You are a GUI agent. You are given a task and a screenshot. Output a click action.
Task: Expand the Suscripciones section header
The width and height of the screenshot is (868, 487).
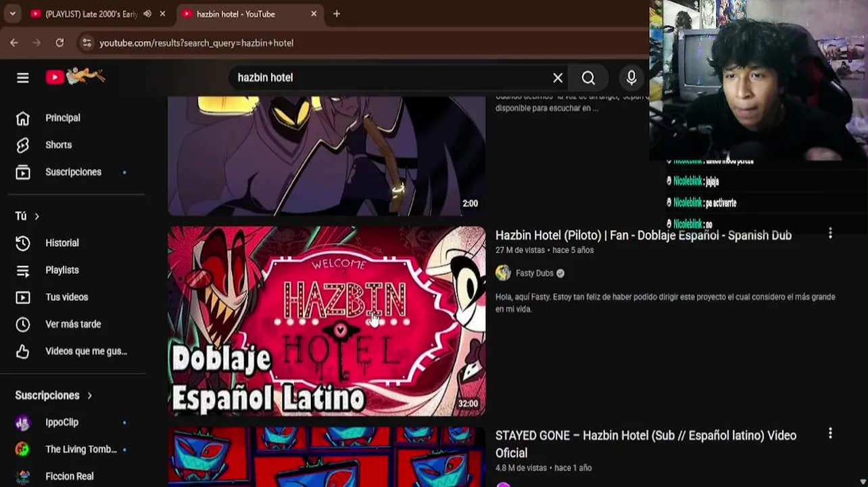pyautogui.click(x=53, y=396)
